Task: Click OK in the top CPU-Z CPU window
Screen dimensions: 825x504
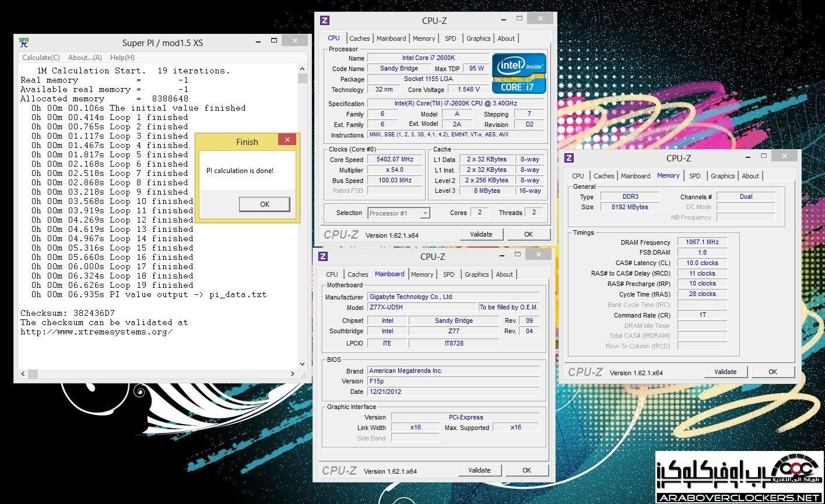Action: [528, 234]
